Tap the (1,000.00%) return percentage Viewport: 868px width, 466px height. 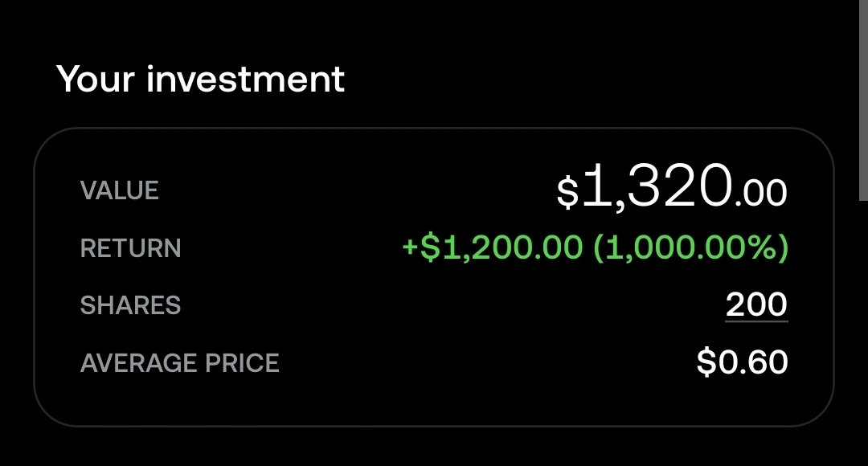(690, 247)
